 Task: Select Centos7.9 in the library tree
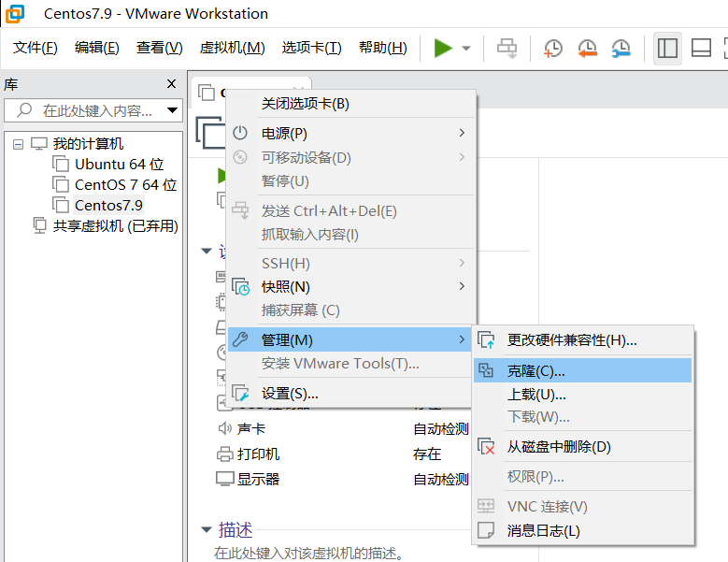click(108, 206)
